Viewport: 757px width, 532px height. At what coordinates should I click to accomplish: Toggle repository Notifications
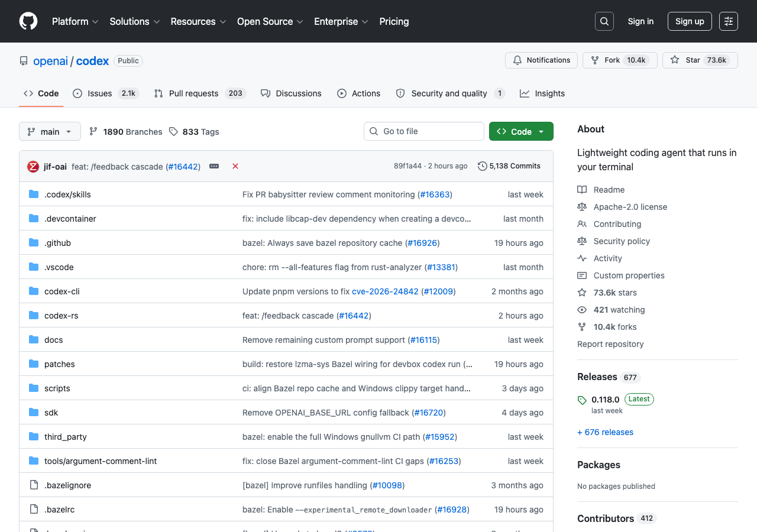(x=541, y=60)
